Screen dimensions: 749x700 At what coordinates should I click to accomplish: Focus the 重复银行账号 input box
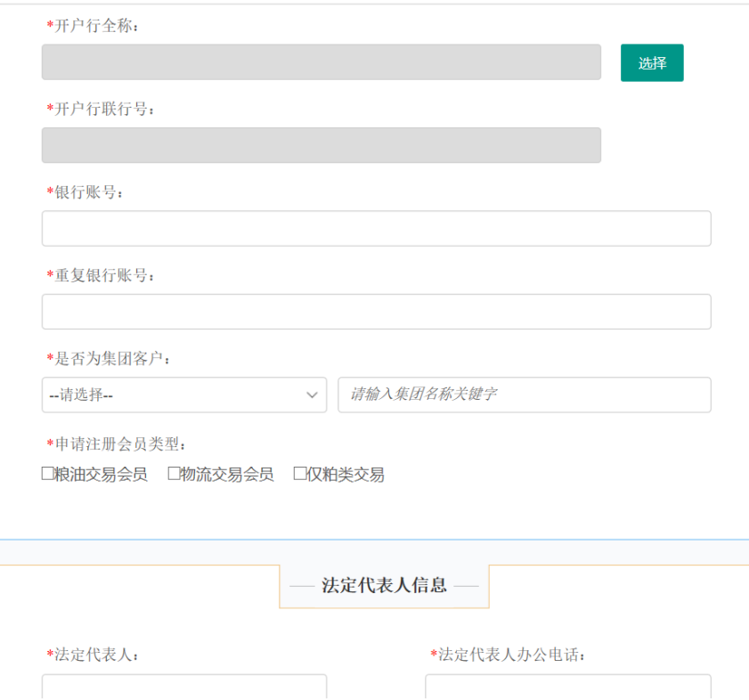click(x=376, y=312)
